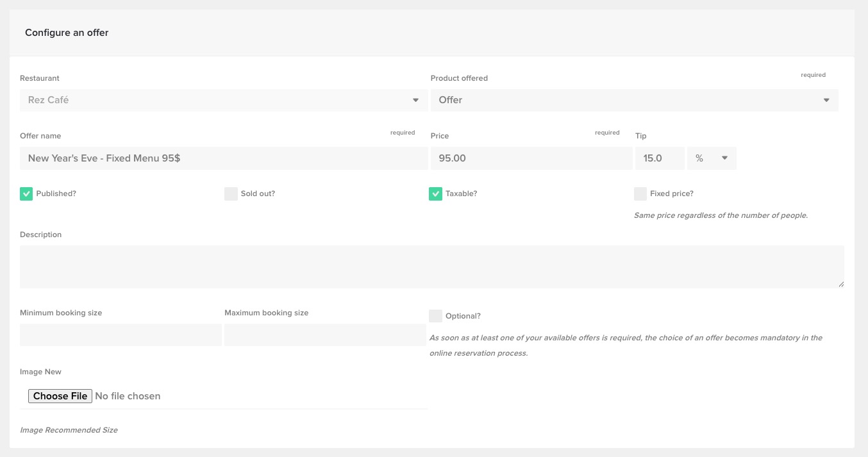Open the tip unit % dropdown
The height and width of the screenshot is (457, 868).
(712, 158)
